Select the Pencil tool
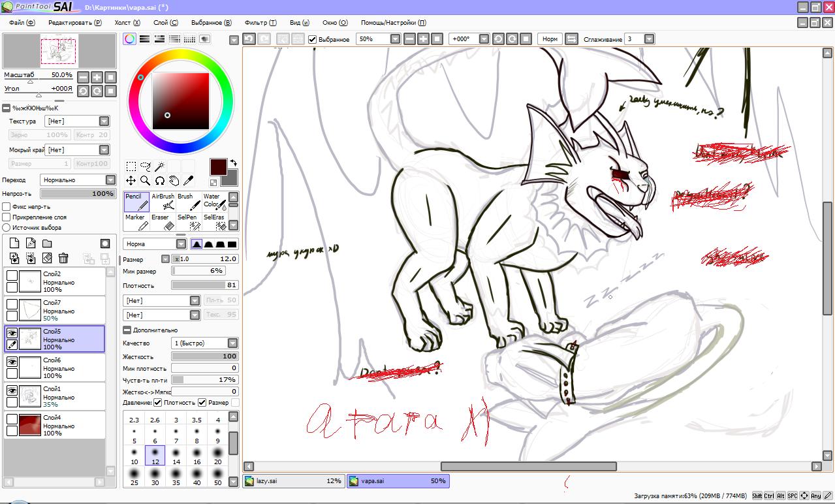This screenshot has height=504, width=835. [x=136, y=202]
